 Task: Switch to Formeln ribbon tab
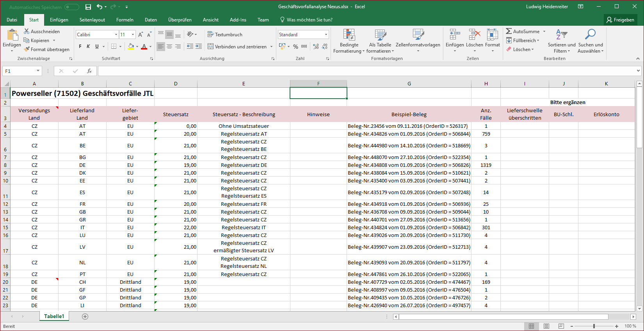click(x=125, y=20)
